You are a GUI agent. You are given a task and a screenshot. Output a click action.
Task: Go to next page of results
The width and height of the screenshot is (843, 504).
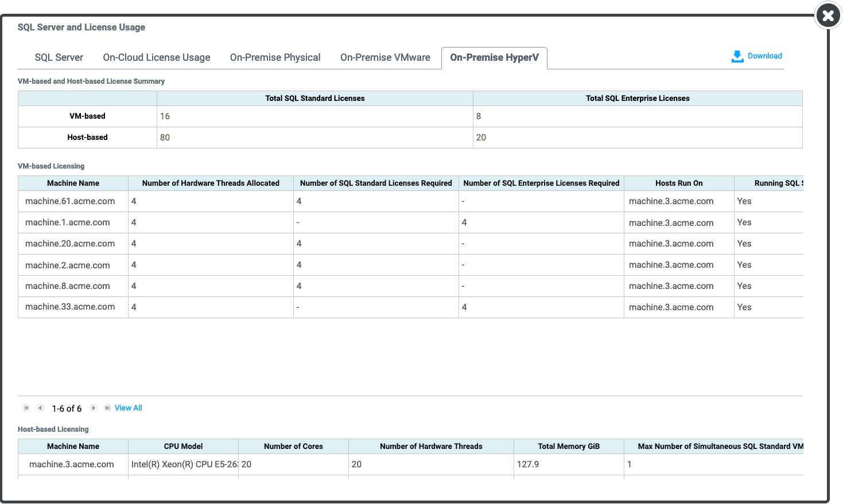pyautogui.click(x=94, y=408)
